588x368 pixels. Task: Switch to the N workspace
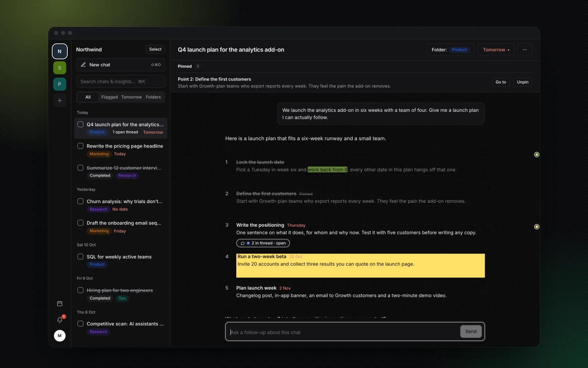pos(60,52)
